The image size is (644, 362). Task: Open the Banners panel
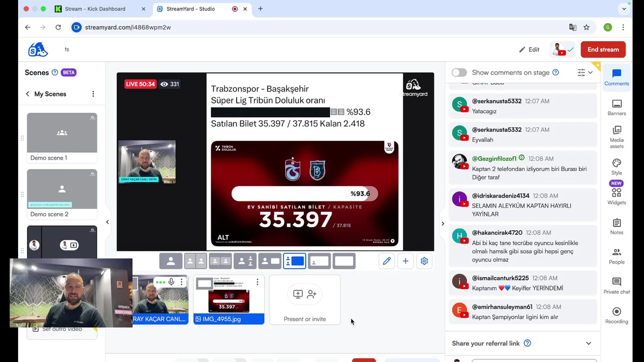tap(616, 108)
